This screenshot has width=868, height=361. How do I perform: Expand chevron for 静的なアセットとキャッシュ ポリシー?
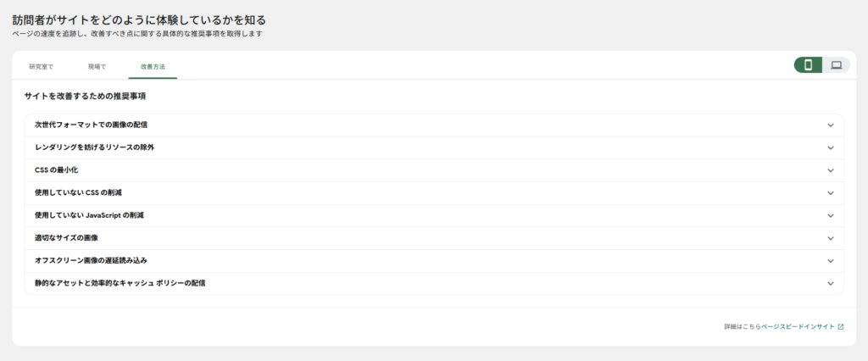[831, 284]
